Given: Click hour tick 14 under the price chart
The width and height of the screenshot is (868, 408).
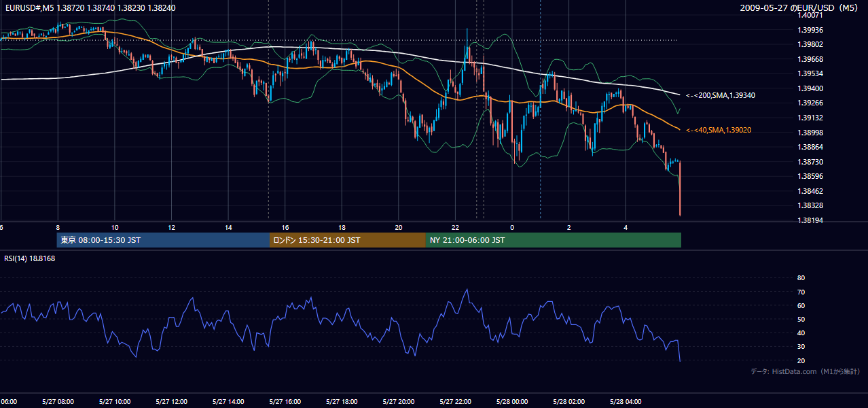Looking at the screenshot, I should (228, 228).
